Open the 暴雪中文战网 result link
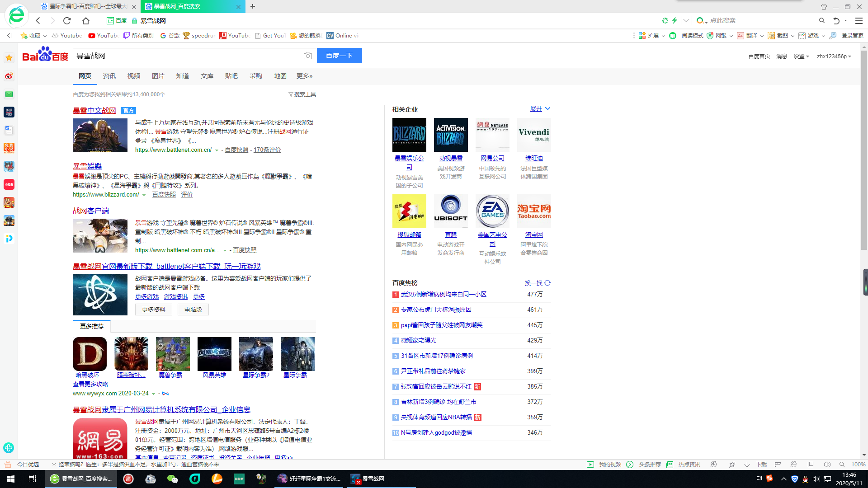This screenshot has height=488, width=868. tap(94, 111)
